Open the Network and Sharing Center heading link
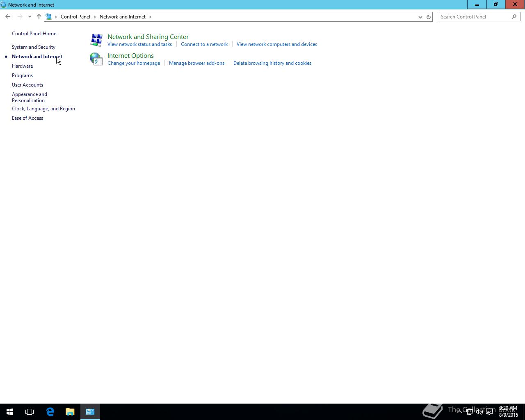Screen dimensions: 525x420 tap(148, 37)
